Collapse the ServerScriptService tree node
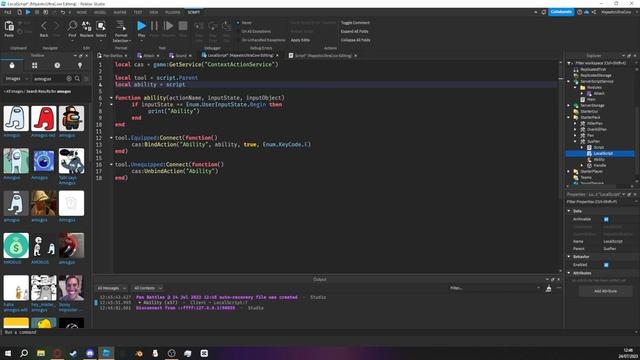 [569, 81]
